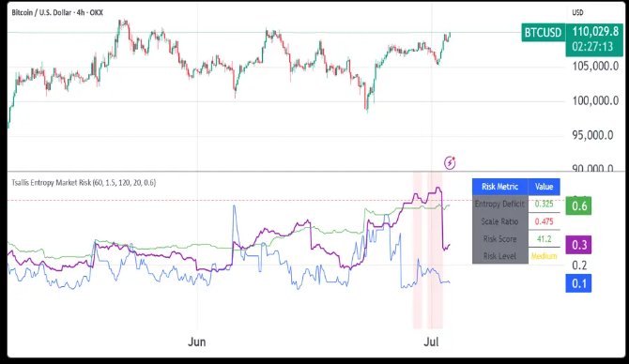Screen dimensions: 629x364
Task: Click the purple 0.3 scale label
Action: coord(578,245)
